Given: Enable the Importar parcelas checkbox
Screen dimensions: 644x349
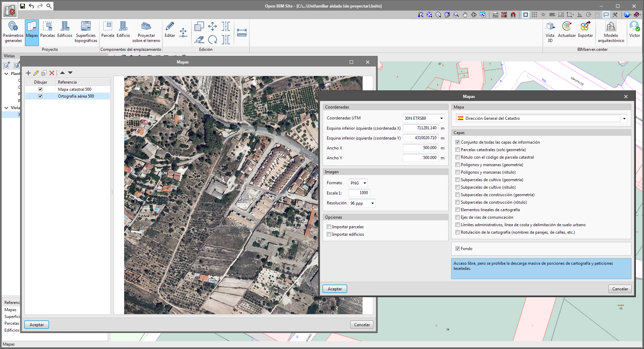Looking at the screenshot, I should [329, 227].
